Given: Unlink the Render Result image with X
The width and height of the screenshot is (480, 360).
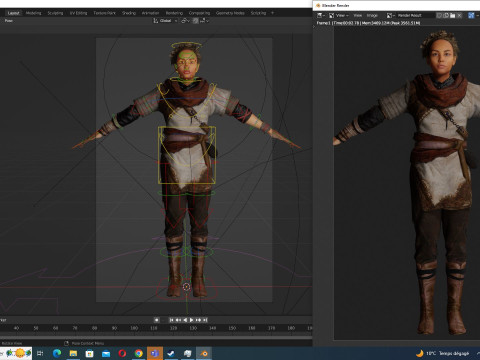Looking at the screenshot, I should pos(459,15).
